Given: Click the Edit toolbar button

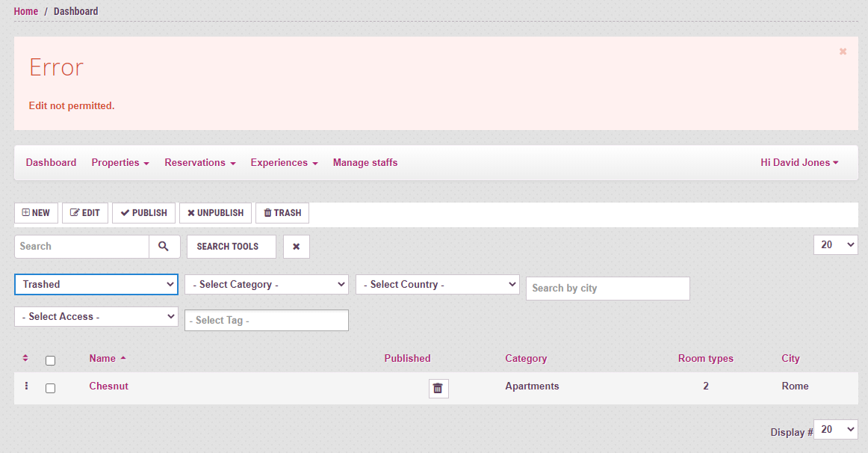Looking at the screenshot, I should click(85, 213).
